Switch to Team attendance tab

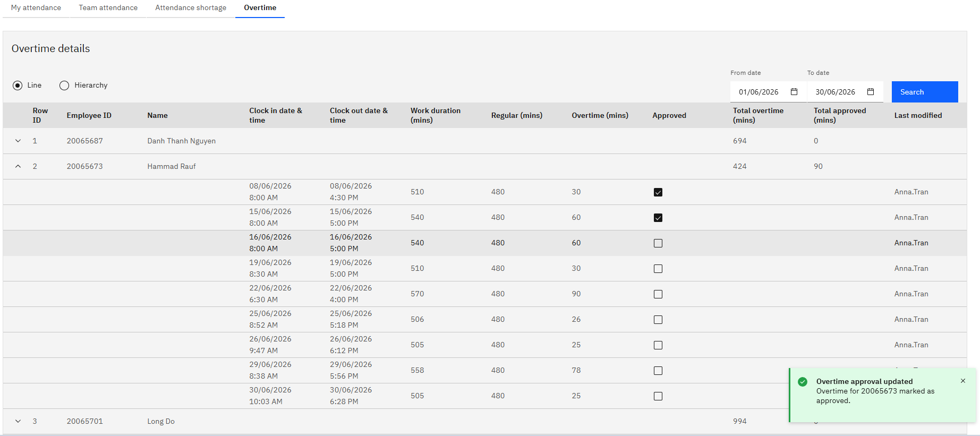click(x=108, y=8)
